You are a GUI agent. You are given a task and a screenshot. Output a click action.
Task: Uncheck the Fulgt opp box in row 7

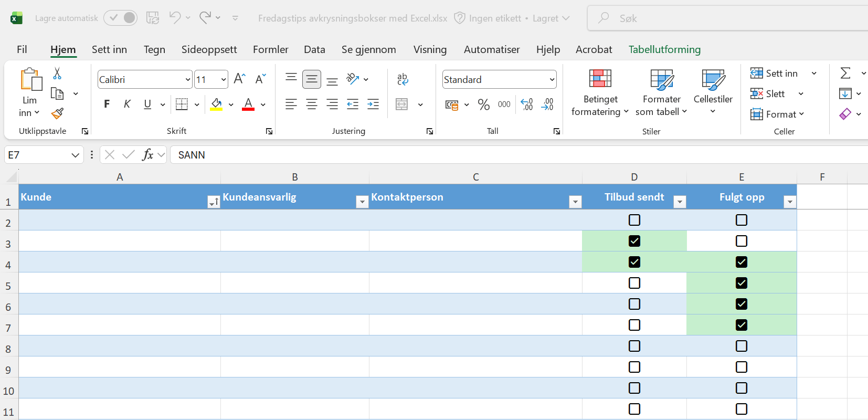point(742,325)
